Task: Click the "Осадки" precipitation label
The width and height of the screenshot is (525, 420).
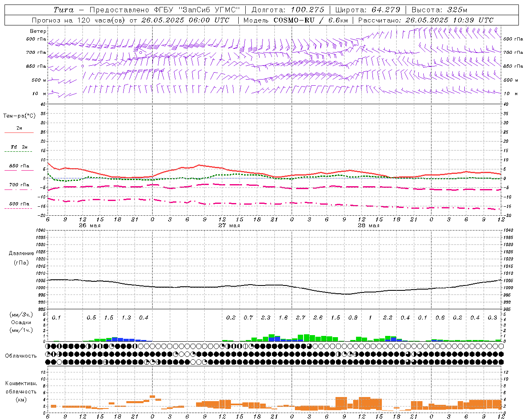Action: pos(21,322)
